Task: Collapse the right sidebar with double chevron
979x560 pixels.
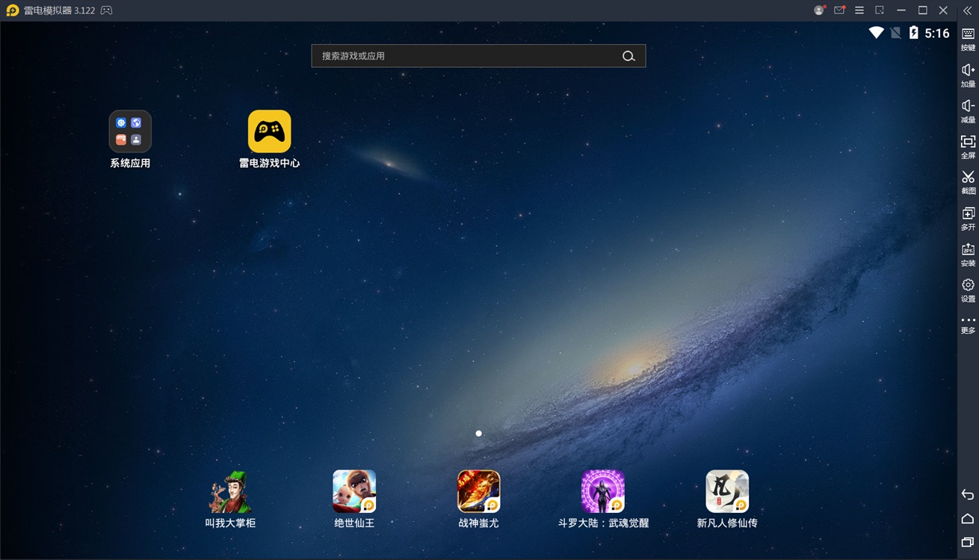Action: 967,10
